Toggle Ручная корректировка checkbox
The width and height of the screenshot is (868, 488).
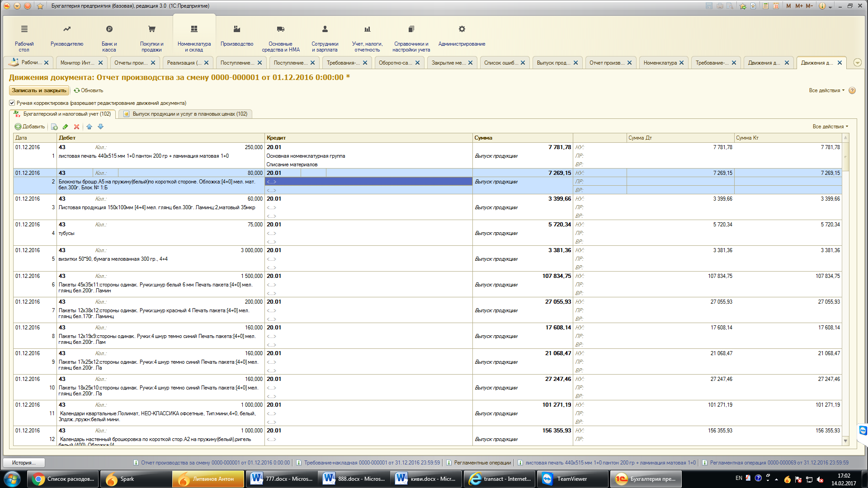pyautogui.click(x=12, y=103)
